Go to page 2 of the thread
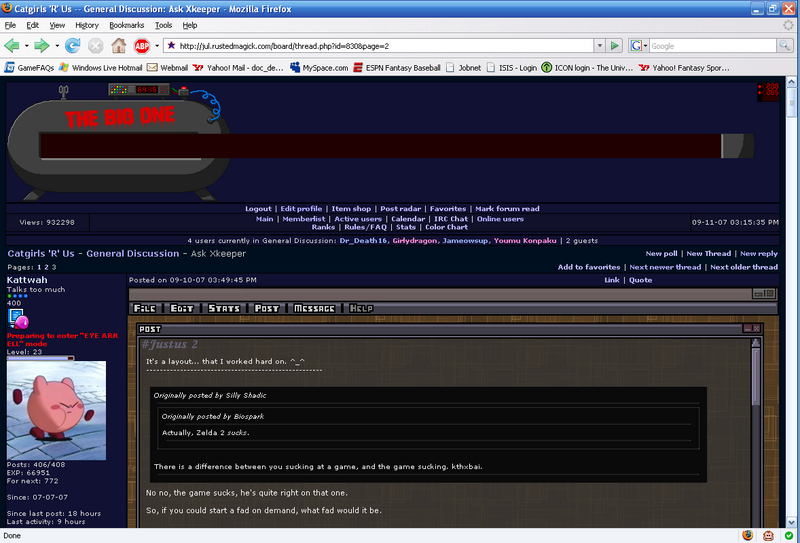Screen dimensions: 800x543 pos(46,267)
